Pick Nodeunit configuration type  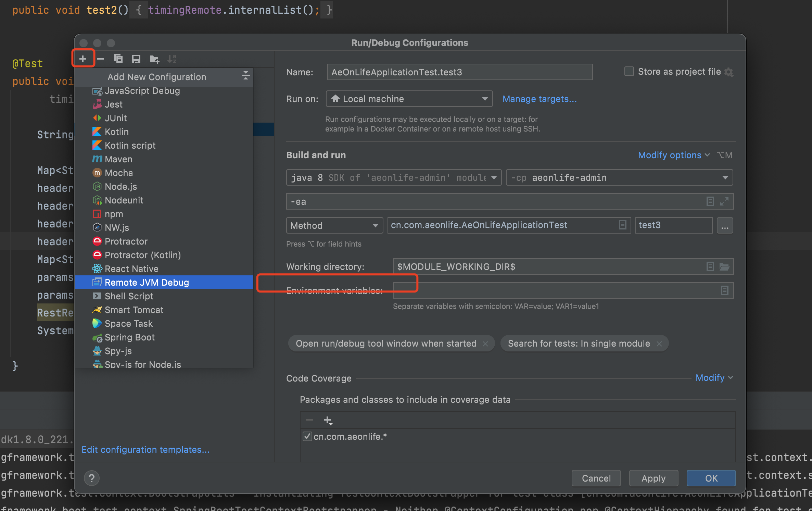(x=164, y=200)
